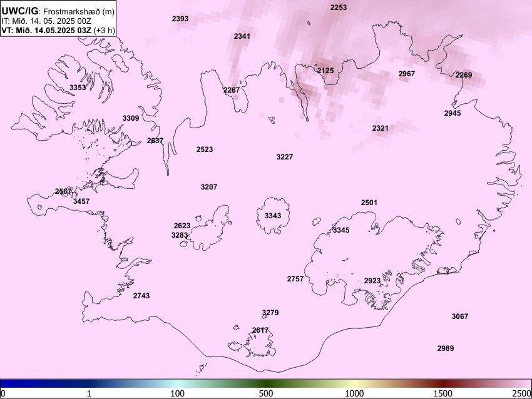Click the 1000 legend label
The image size is (532, 399).
pos(354,393)
